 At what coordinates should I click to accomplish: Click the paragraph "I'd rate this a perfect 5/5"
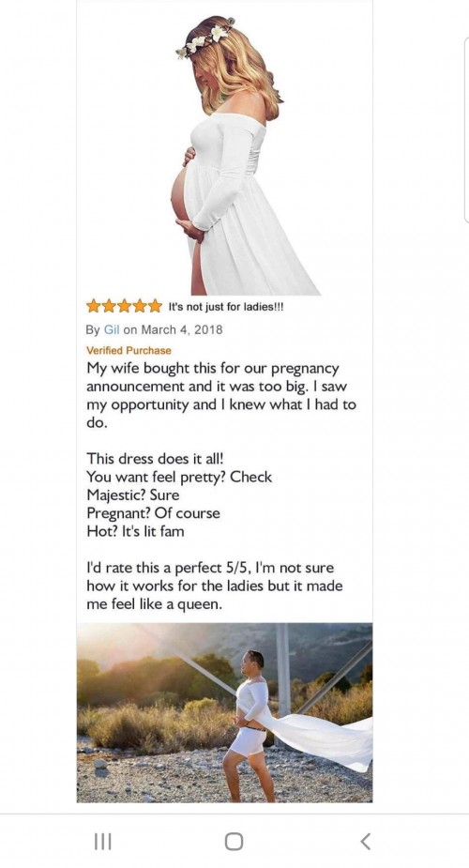coord(215,586)
